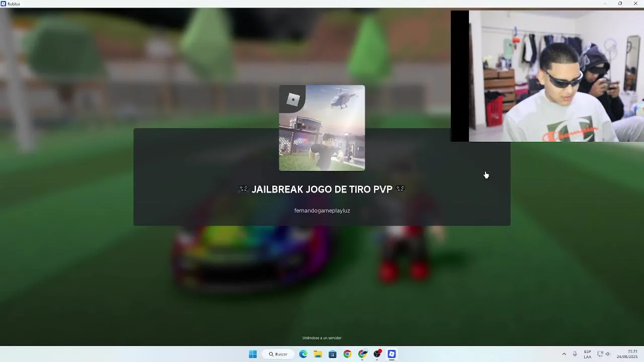Open the clock showing 21:21 and date
This screenshot has height=362, width=644.
(x=627, y=354)
